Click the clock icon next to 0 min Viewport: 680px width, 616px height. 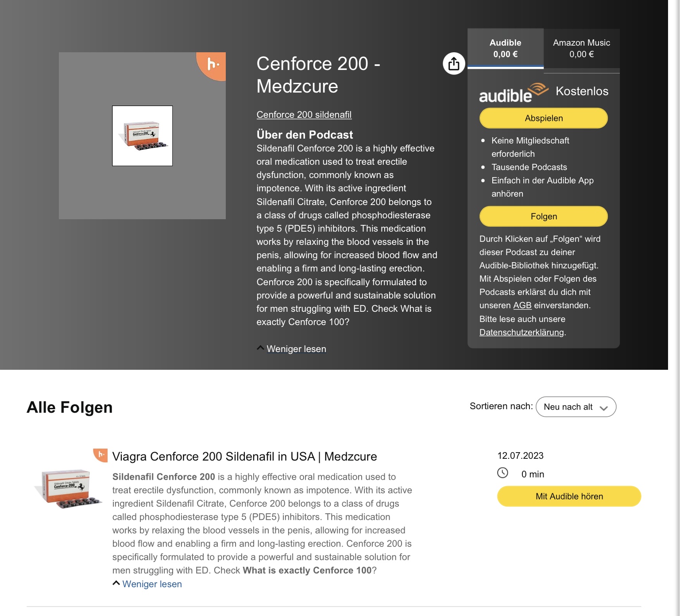[x=502, y=473]
